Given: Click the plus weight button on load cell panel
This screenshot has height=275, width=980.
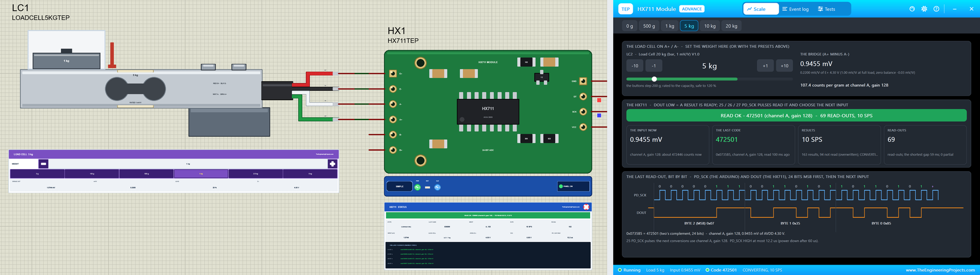Looking at the screenshot, I should (332, 164).
